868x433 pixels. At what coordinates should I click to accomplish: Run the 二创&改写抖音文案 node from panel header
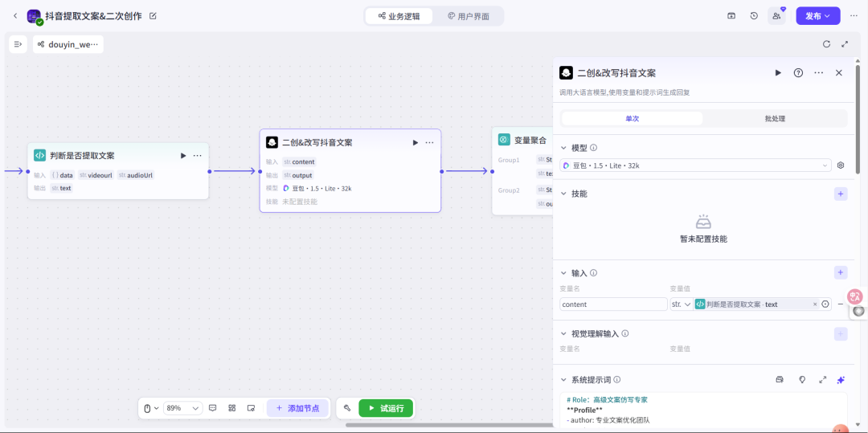[x=778, y=72]
